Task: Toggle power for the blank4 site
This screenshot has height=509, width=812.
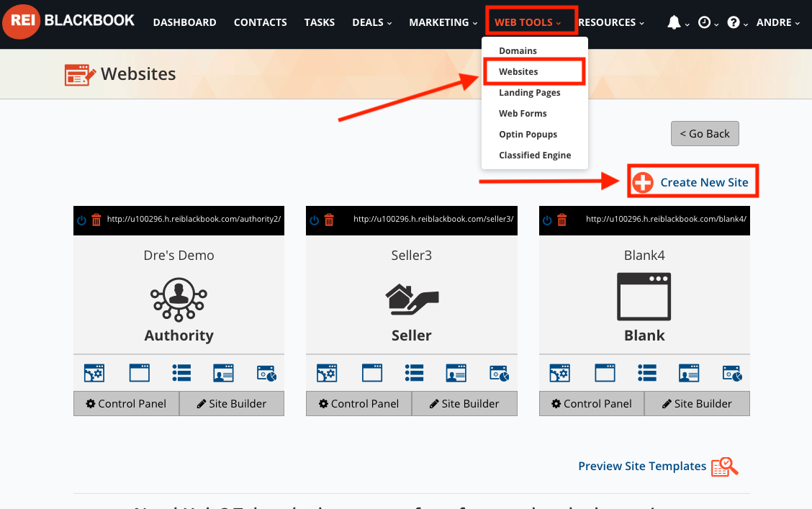Action: 547,220
